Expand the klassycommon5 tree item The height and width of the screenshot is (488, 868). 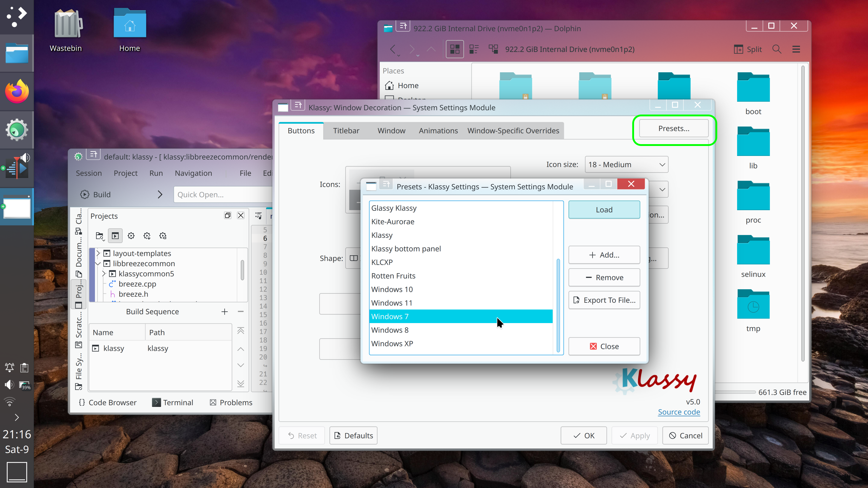[104, 273]
